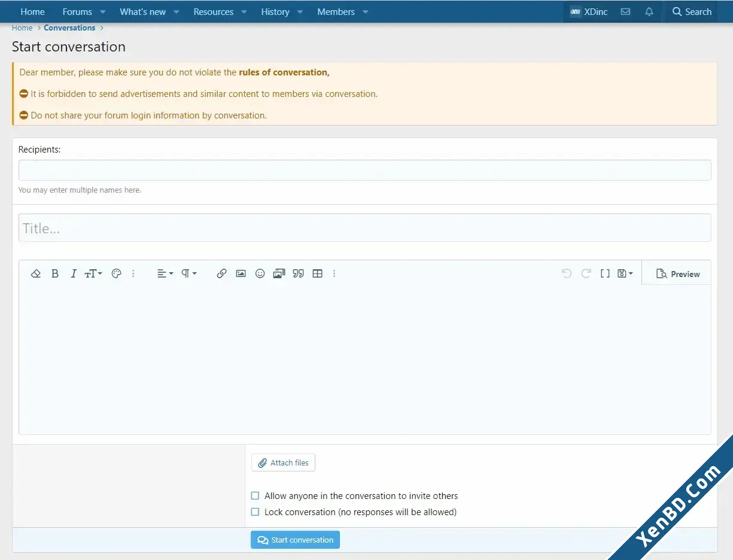Open the drafts save dropdown
The image size is (733, 560).
[x=625, y=273]
